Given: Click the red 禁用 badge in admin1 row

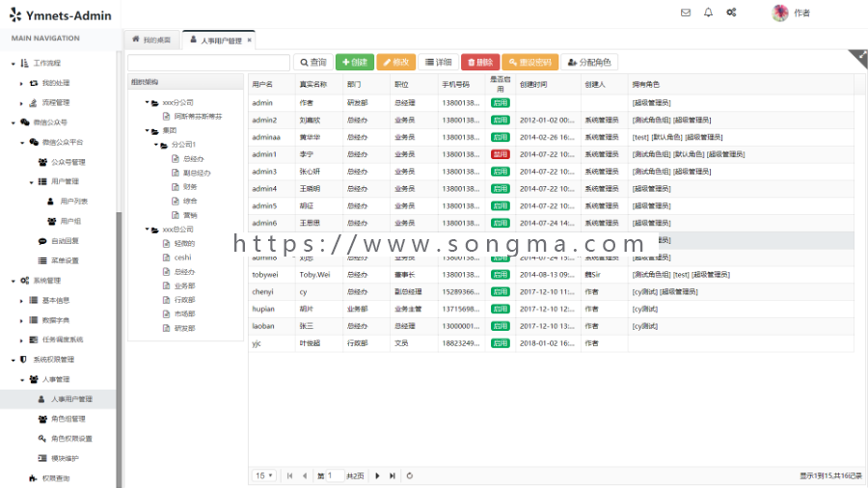Looking at the screenshot, I should click(x=501, y=154).
